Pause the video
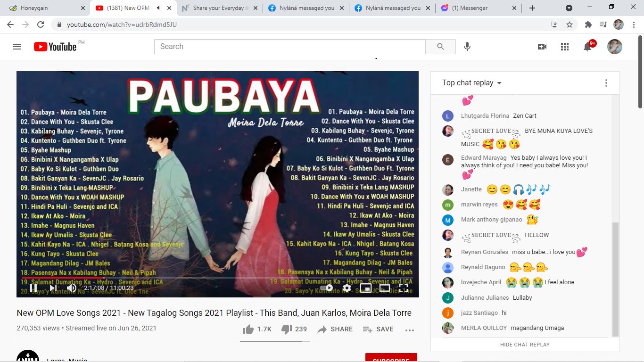This screenshot has height=362, width=644. [33, 288]
